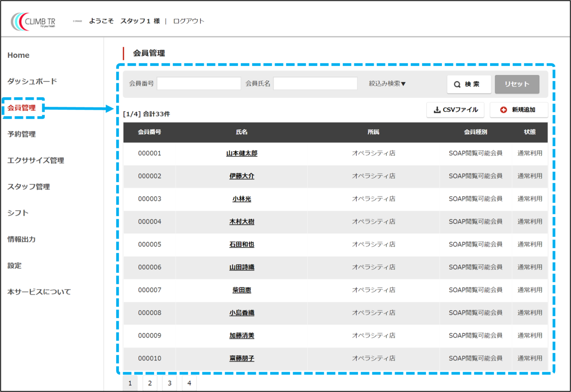
Task: Click the magnifier icon in search button
Action: pos(457,84)
